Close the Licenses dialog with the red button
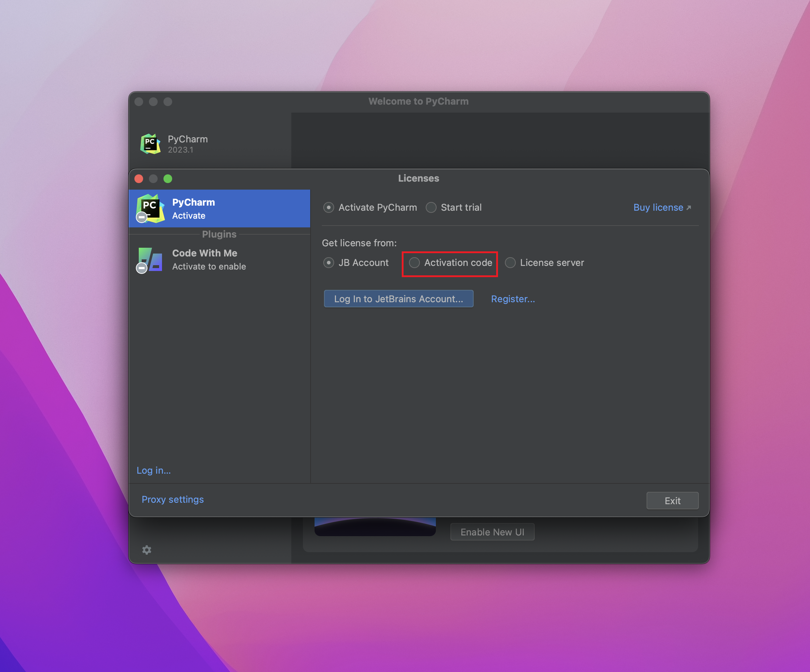This screenshot has height=672, width=810. [x=139, y=179]
